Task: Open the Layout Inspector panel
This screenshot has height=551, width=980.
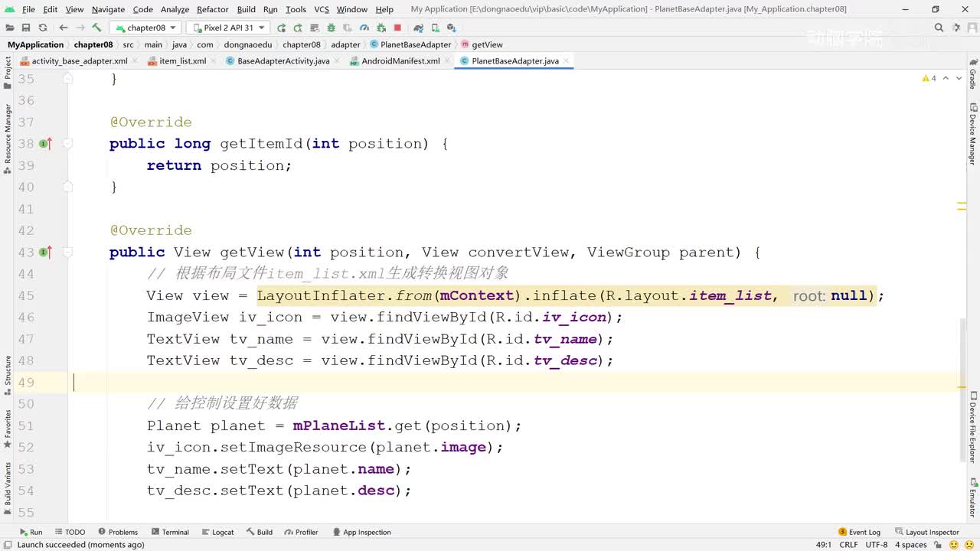Action: (x=926, y=532)
